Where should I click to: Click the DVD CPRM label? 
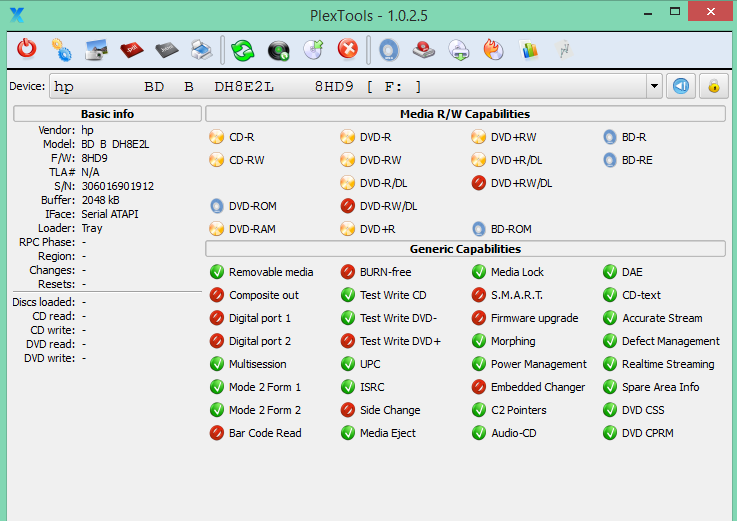click(648, 433)
